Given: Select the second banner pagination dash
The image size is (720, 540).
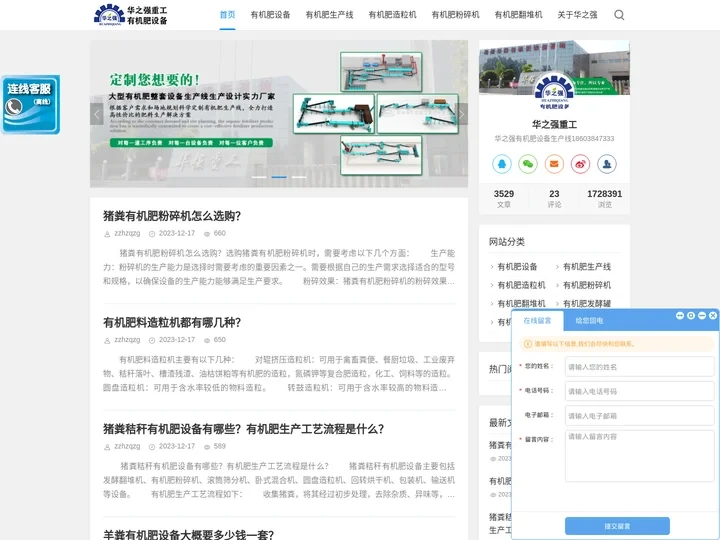Looking at the screenshot, I should (x=279, y=177).
